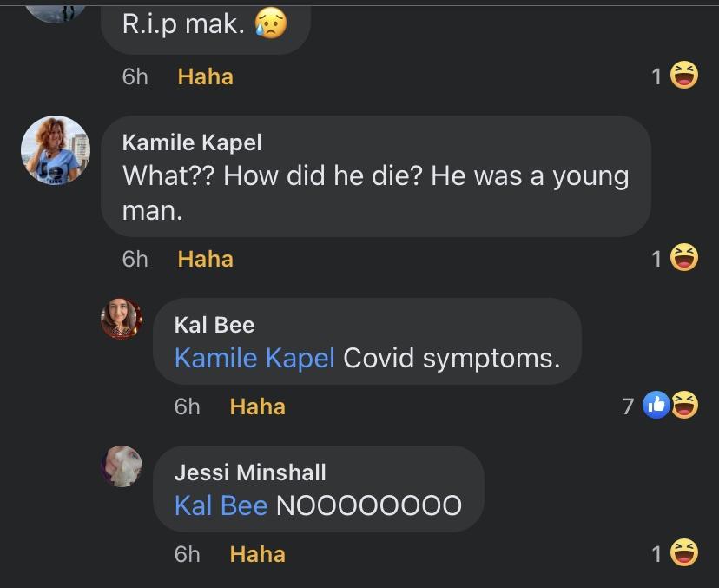The image size is (719, 588).
Task: Click blue Kamile Kapel mention in reply
Action: 254,358
